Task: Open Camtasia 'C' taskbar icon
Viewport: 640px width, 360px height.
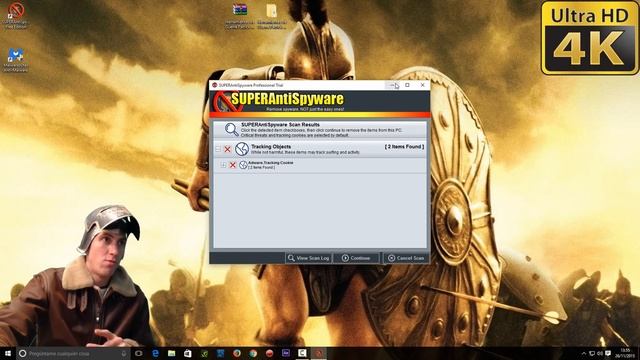Action: (302, 353)
